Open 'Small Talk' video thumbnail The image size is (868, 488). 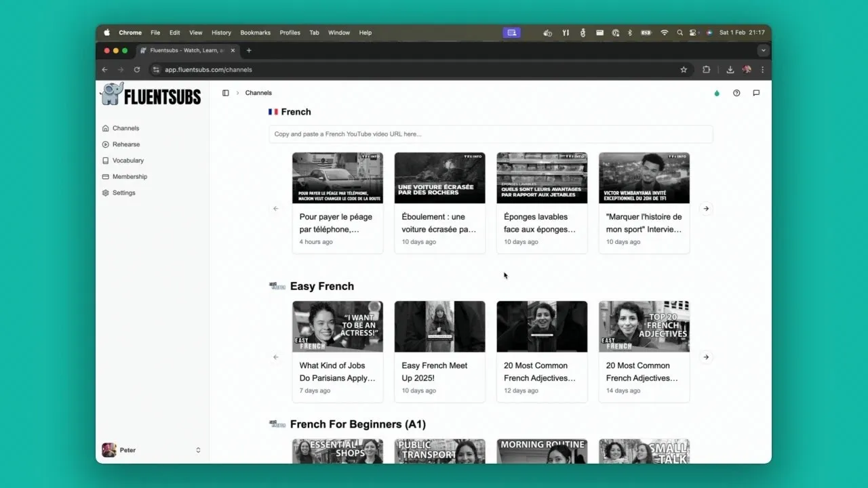pyautogui.click(x=644, y=451)
